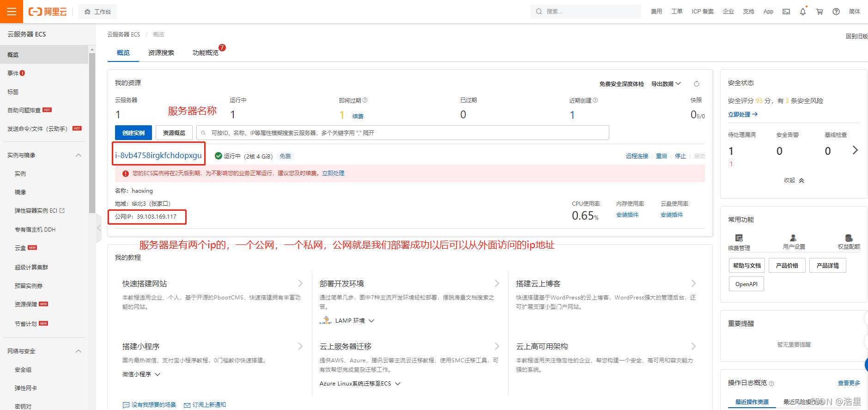
Task: Focus the instance search field
Action: click(x=403, y=133)
